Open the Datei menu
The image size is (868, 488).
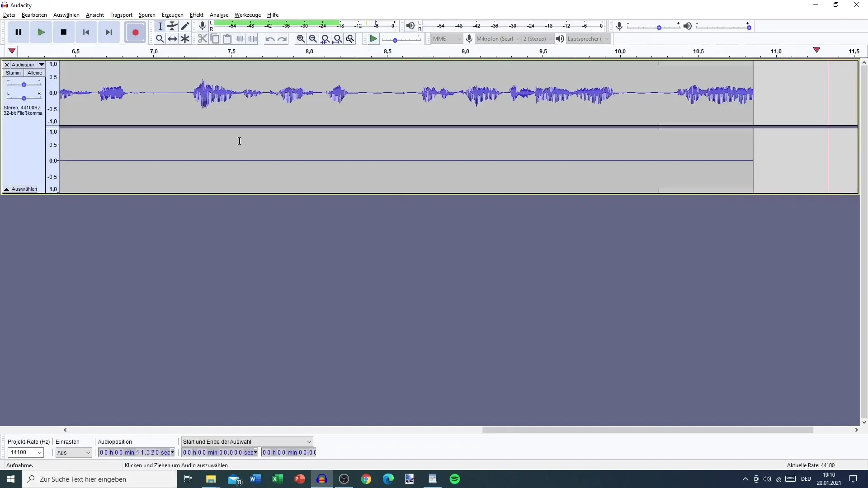click(x=9, y=15)
